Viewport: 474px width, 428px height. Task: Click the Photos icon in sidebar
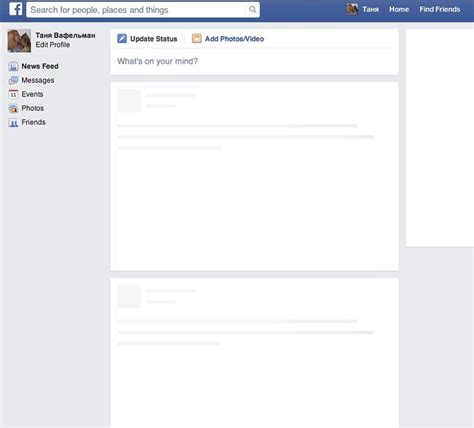[13, 108]
